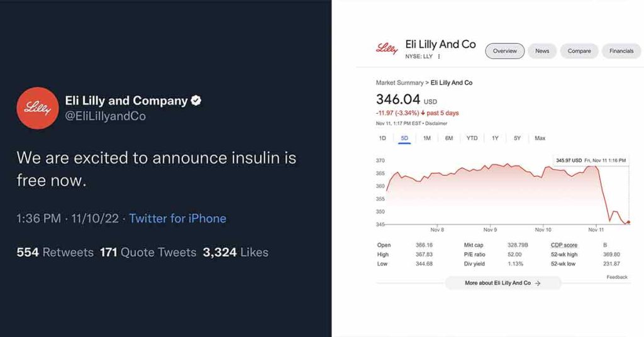Select the Overview tab
The height and width of the screenshot is (337, 644).
pyautogui.click(x=504, y=51)
